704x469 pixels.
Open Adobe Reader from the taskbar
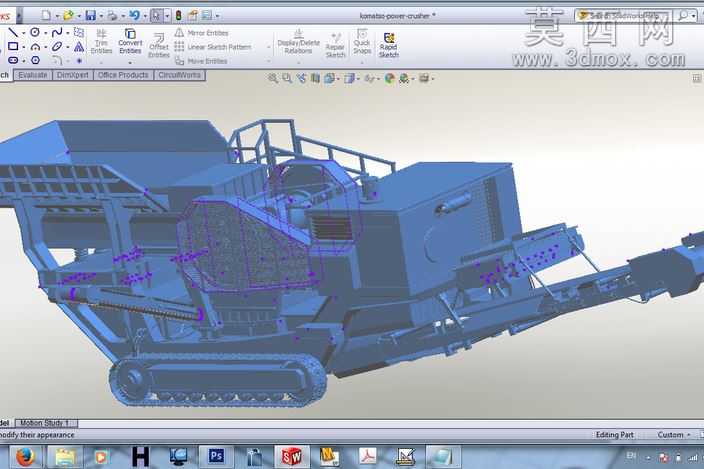pyautogui.click(x=368, y=457)
